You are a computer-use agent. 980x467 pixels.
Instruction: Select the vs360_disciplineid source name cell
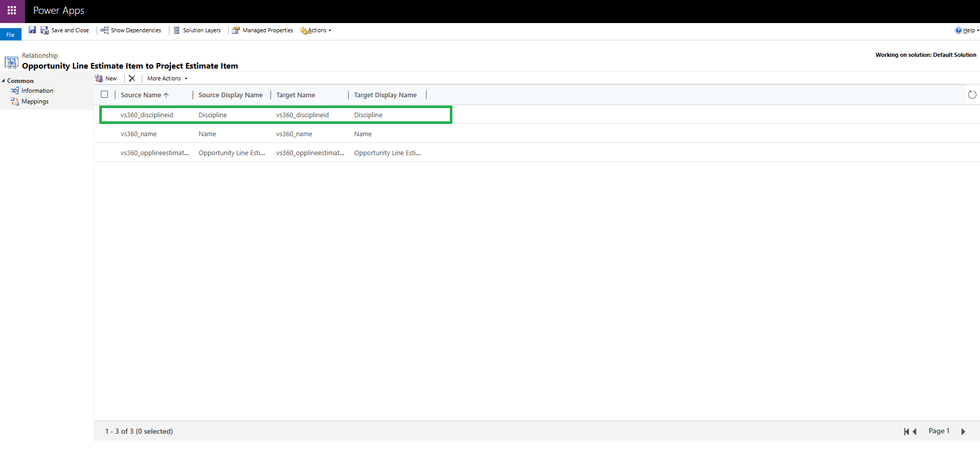click(x=147, y=115)
